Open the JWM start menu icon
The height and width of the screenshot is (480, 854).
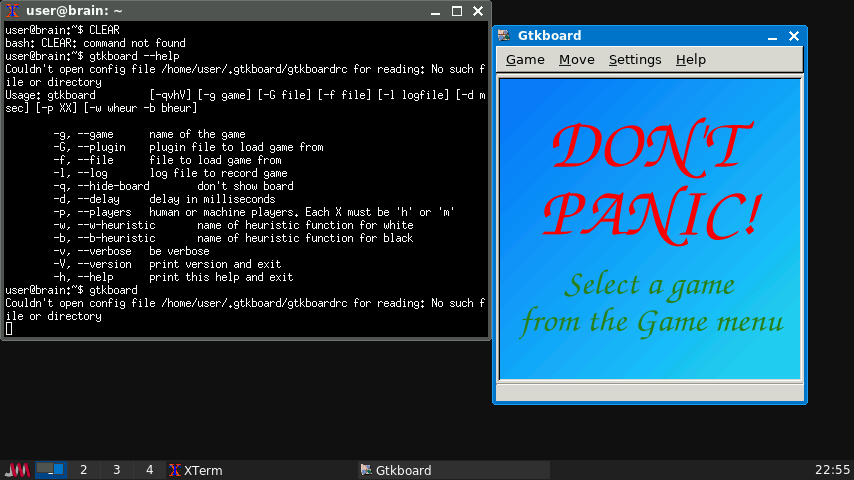pos(17,470)
